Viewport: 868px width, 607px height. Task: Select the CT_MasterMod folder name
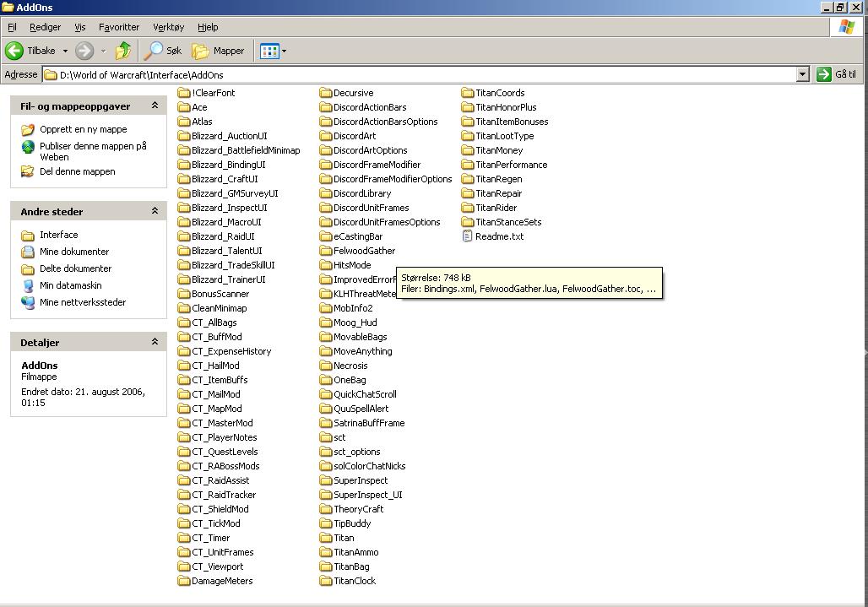click(x=223, y=423)
